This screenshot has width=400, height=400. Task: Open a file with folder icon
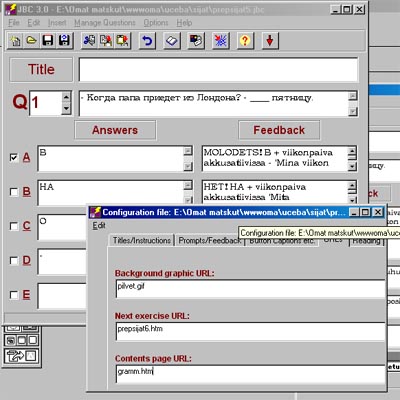coord(31,41)
